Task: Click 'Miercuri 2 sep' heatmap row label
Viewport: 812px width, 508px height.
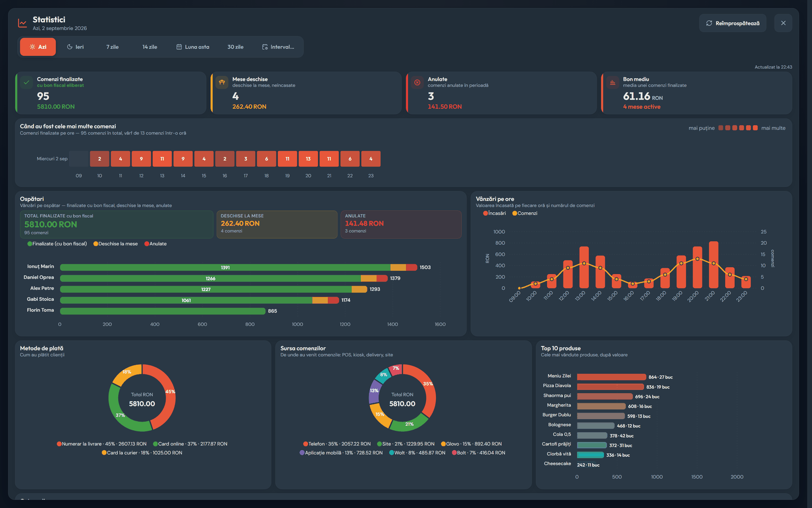Action: click(x=52, y=159)
